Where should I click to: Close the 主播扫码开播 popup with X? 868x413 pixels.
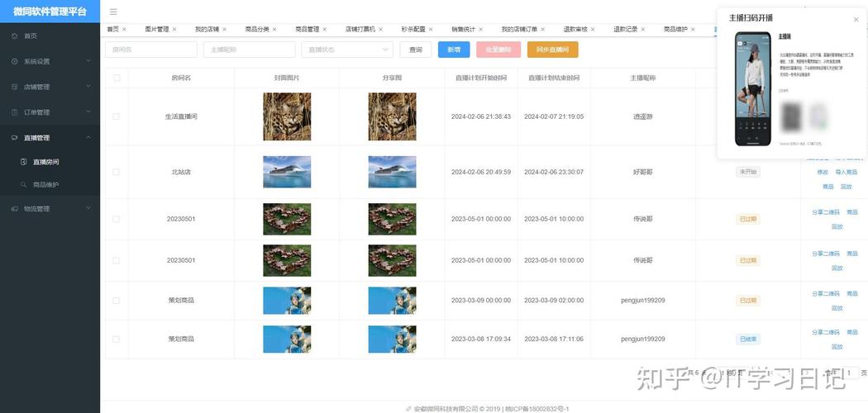click(x=856, y=19)
